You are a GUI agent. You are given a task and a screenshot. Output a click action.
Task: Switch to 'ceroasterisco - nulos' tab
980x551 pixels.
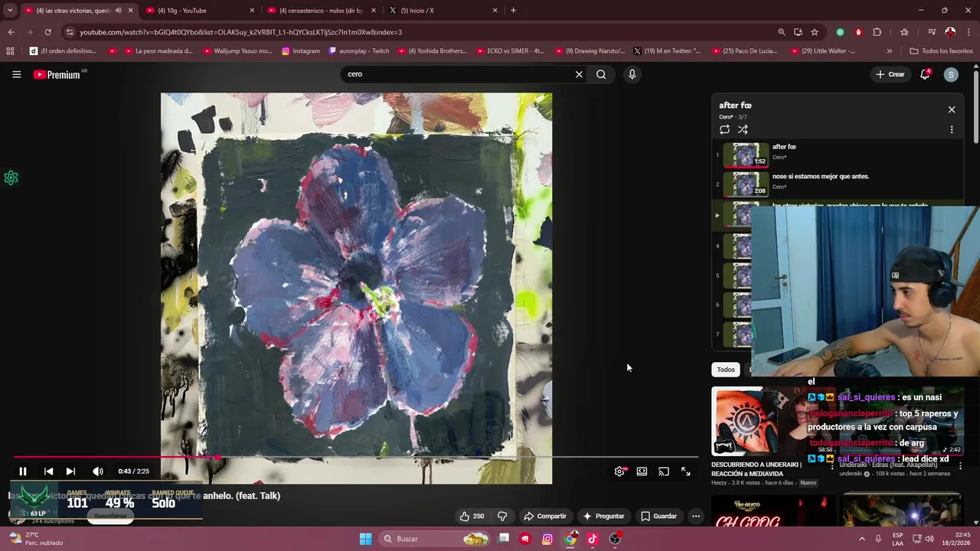323,11
